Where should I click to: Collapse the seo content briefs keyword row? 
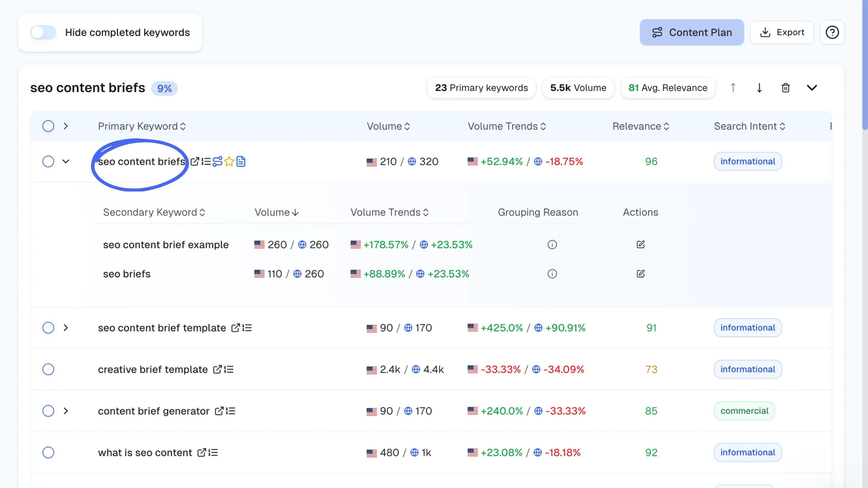pos(66,162)
